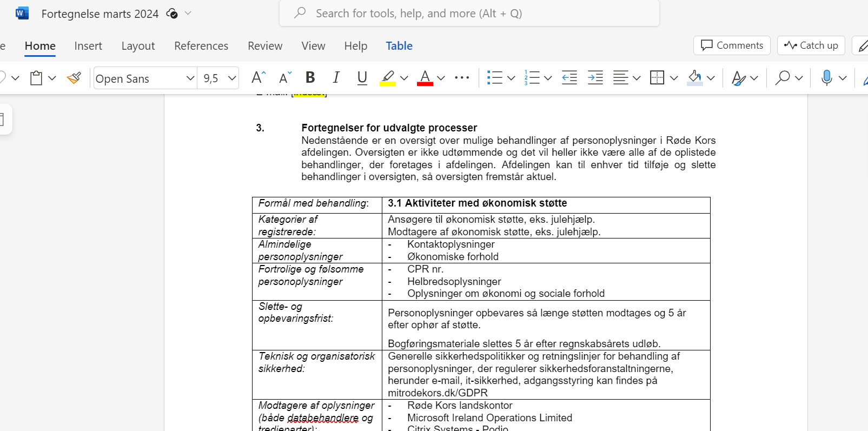Expand the Dictate options arrow
The width and height of the screenshot is (868, 431).
pos(843,78)
